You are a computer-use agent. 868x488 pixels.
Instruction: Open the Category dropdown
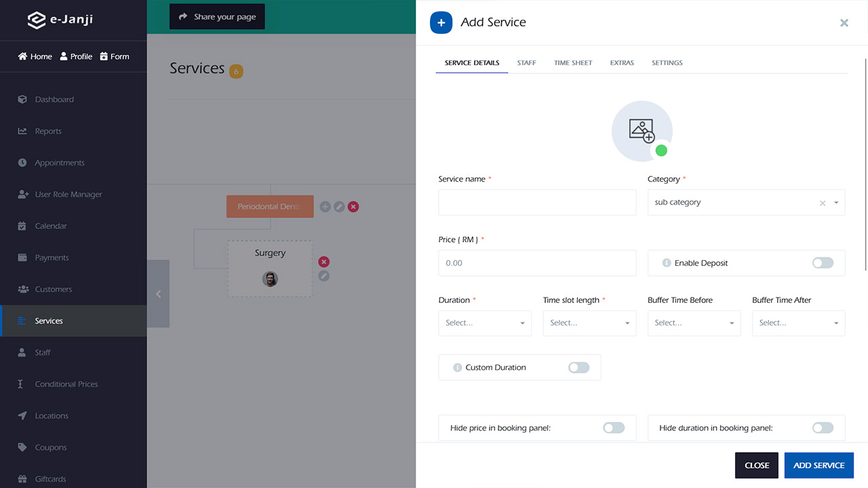point(747,203)
